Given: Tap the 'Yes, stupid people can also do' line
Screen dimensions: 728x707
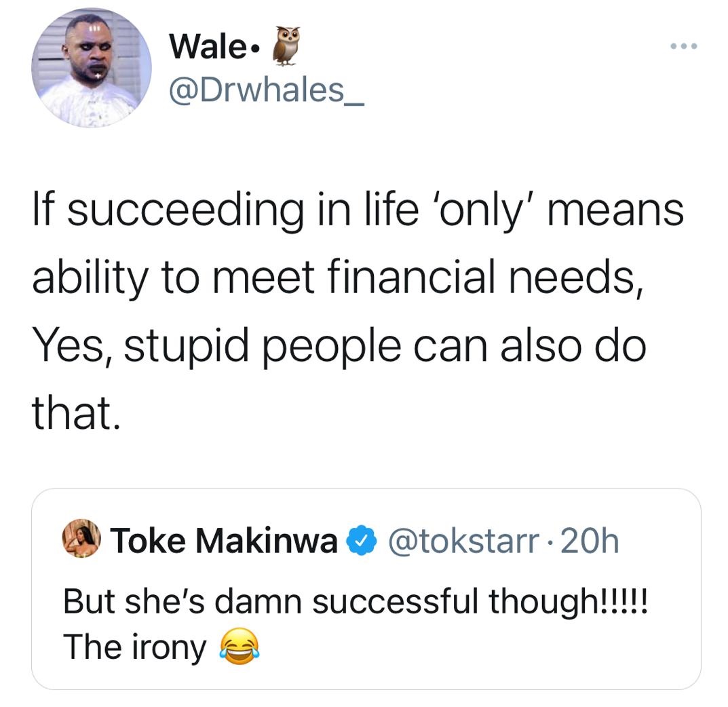Looking at the screenshot, I should [x=339, y=346].
